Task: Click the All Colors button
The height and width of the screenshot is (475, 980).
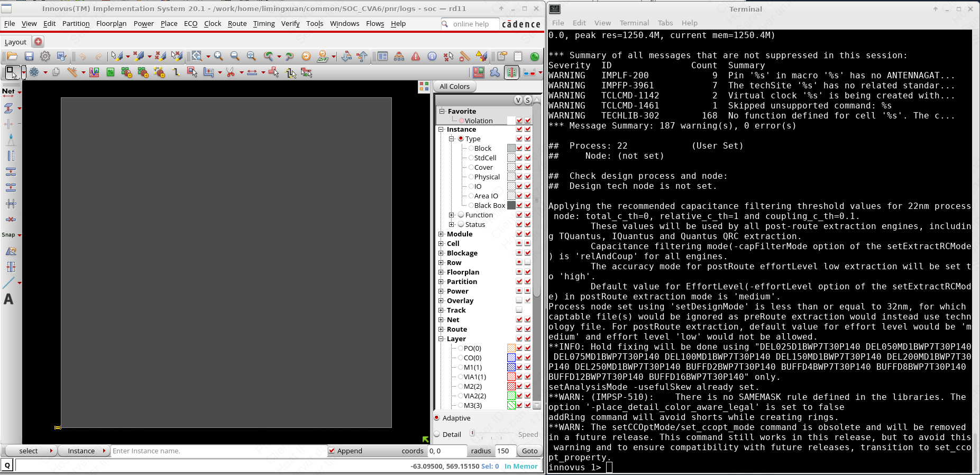Action: [454, 86]
